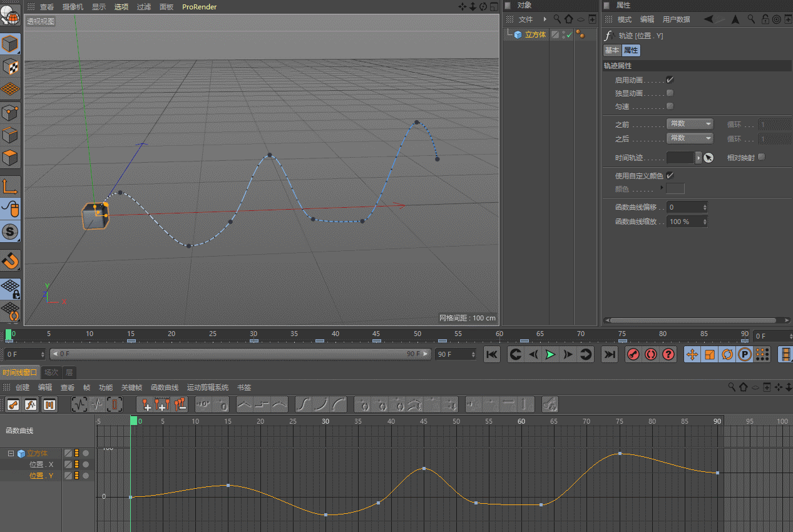This screenshot has width=793, height=532.
Task: Go to start of animation
Action: [492, 355]
